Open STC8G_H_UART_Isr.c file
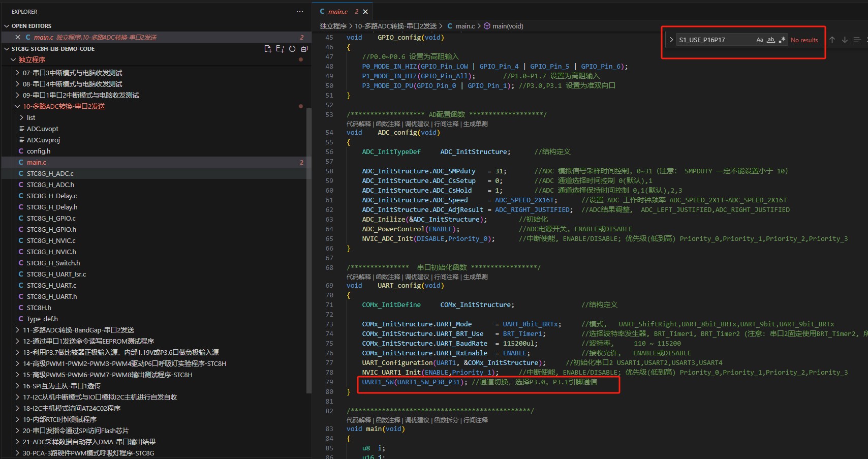Screen dimensions: 868x459 pyautogui.click(x=56, y=274)
